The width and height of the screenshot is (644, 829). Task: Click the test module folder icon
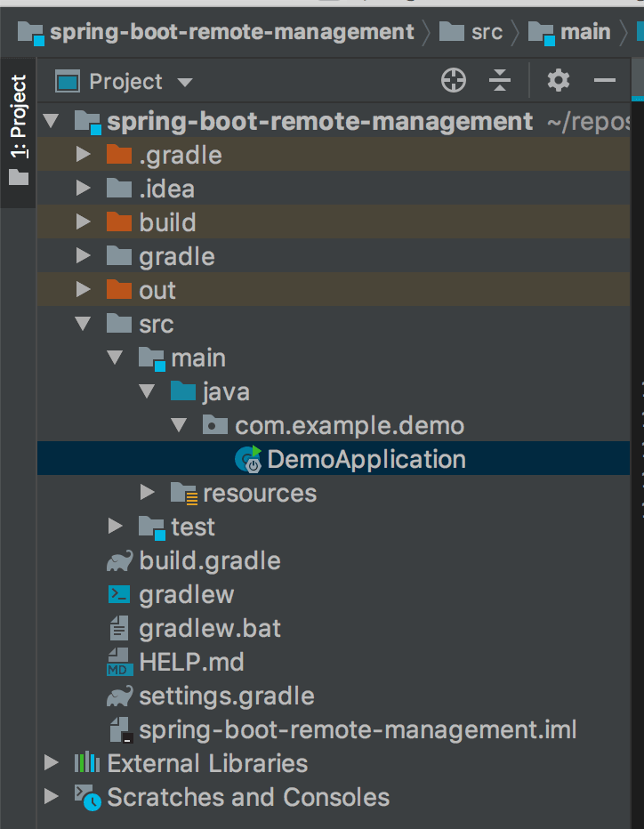point(152,527)
